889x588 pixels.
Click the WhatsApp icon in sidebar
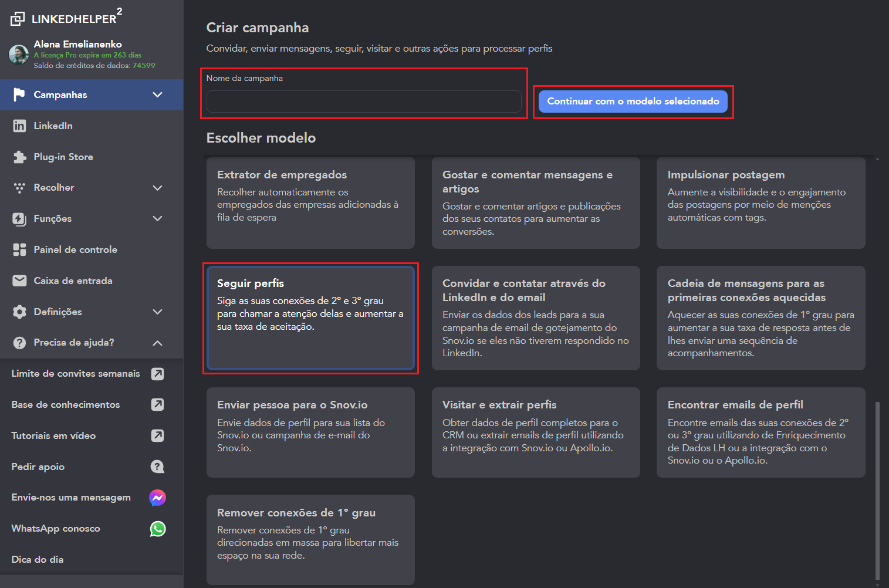157,529
